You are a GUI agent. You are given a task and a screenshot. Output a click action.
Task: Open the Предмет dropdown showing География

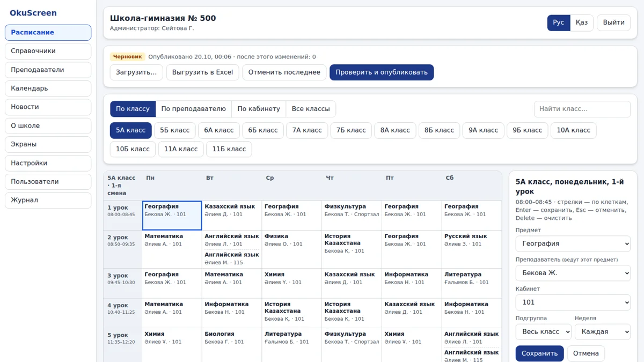[x=573, y=243]
